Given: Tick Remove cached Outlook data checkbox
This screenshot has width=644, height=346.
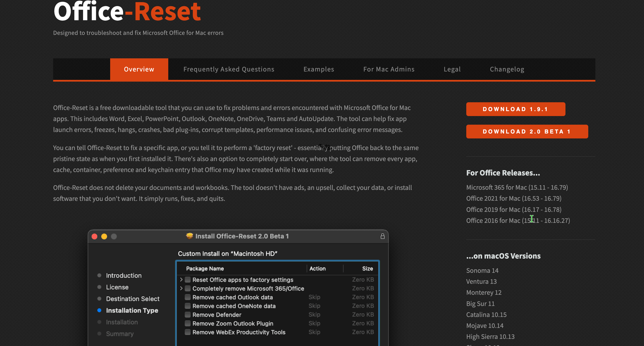Looking at the screenshot, I should (187, 297).
